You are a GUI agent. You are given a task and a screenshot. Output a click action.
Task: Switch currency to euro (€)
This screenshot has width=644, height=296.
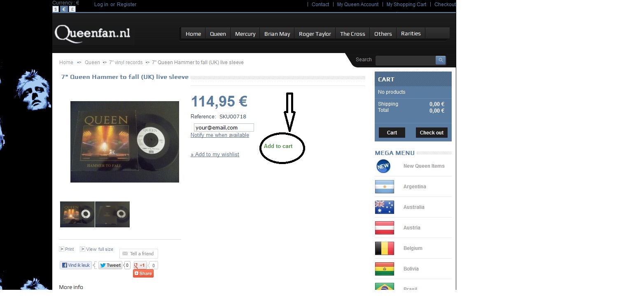tap(64, 9)
